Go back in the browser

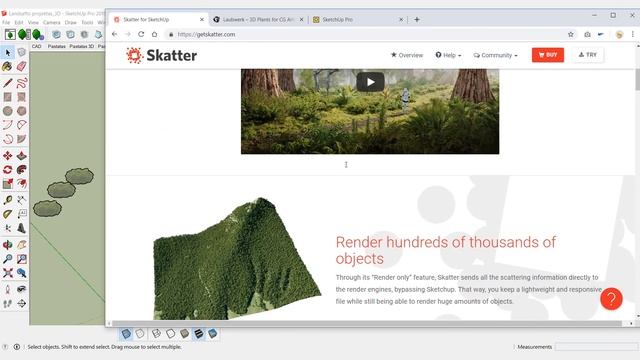114,34
